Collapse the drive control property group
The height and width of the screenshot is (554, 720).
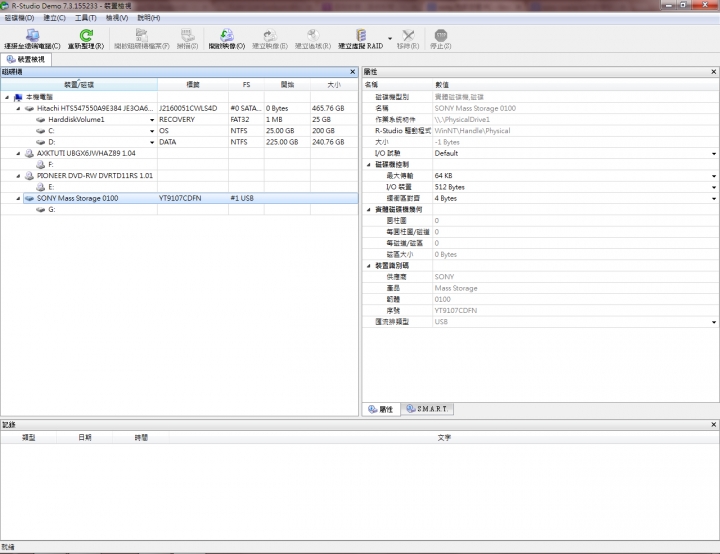(x=369, y=164)
